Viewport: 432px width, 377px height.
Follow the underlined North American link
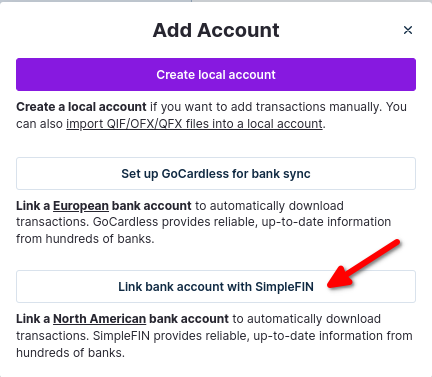point(100,319)
